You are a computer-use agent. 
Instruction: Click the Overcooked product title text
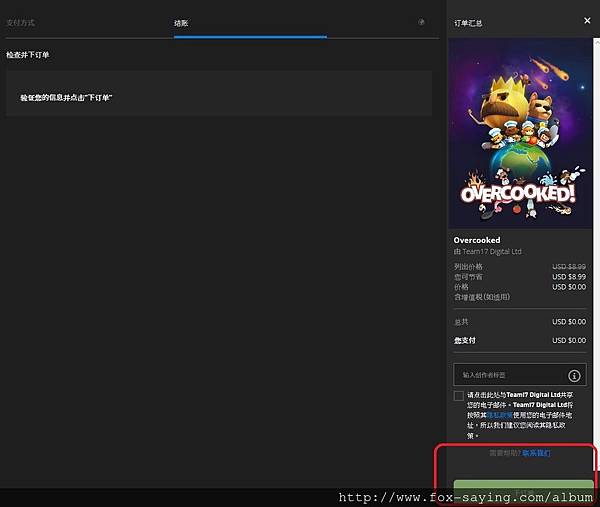click(477, 240)
